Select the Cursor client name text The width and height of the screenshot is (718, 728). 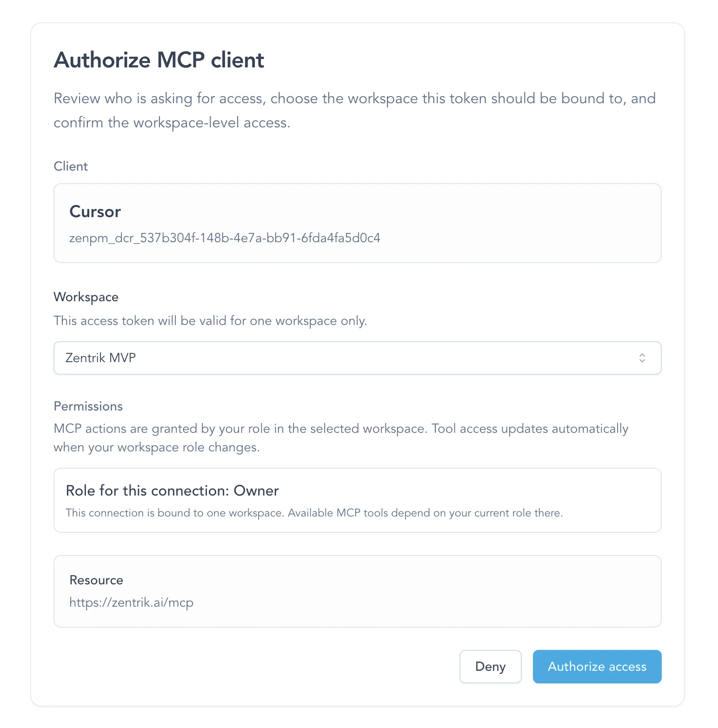click(x=95, y=212)
